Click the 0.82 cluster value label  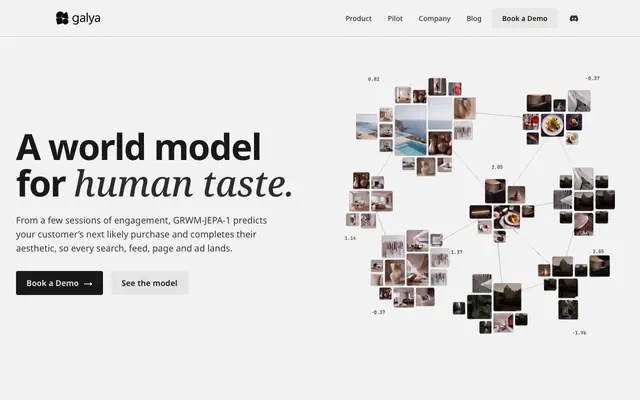pyautogui.click(x=373, y=79)
